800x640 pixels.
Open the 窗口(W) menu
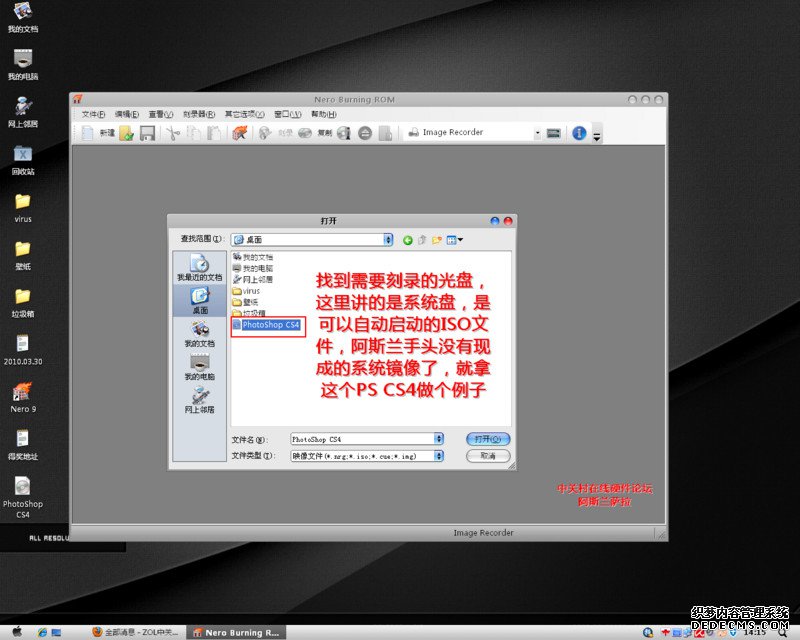(x=287, y=114)
